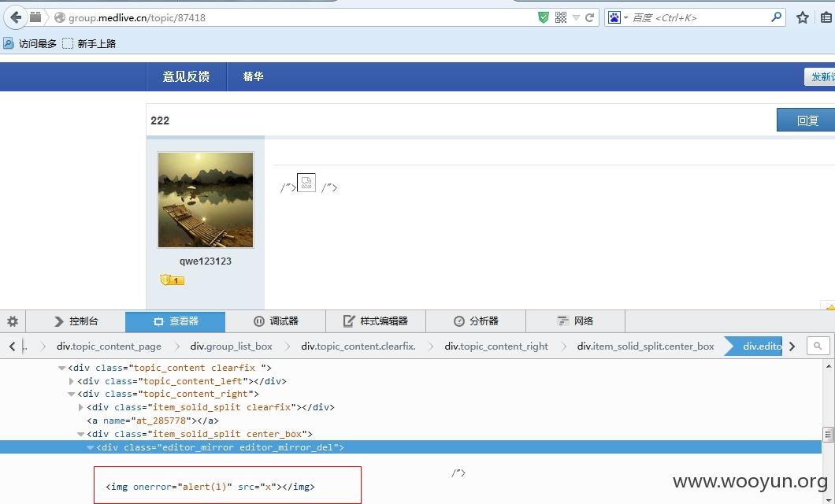This screenshot has width=835, height=504.
Task: Expand the topic_content_left div node
Action: pos(72,381)
